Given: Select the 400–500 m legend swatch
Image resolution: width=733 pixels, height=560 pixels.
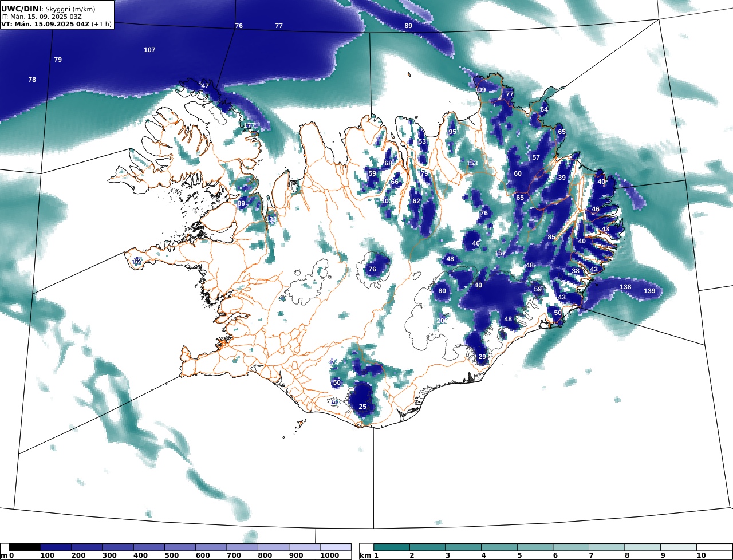Looking at the screenshot, I should 149,547.
